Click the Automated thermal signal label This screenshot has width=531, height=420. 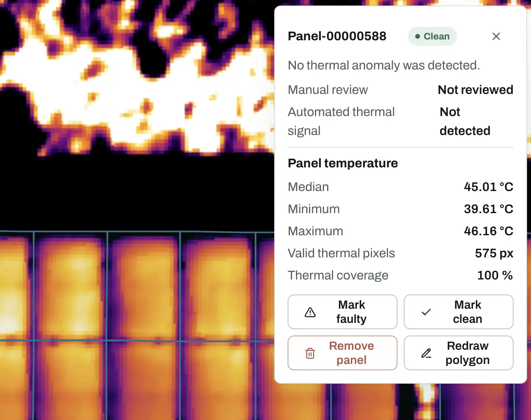pyautogui.click(x=341, y=121)
